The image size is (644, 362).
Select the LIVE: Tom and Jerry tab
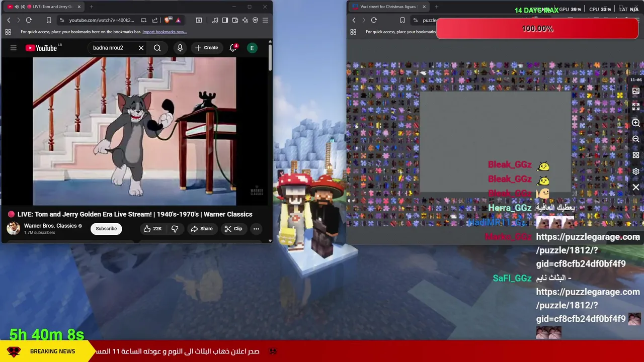point(44,7)
